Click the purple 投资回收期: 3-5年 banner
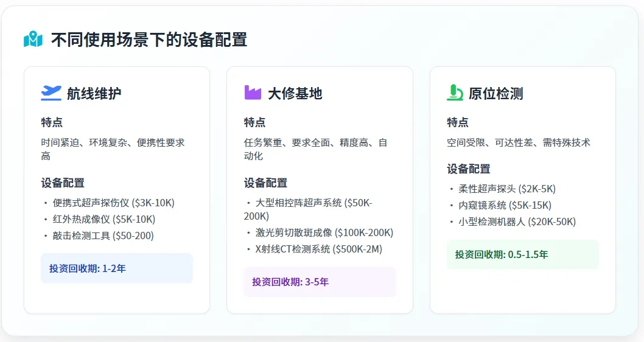The height and width of the screenshot is (342, 644). pyautogui.click(x=320, y=282)
